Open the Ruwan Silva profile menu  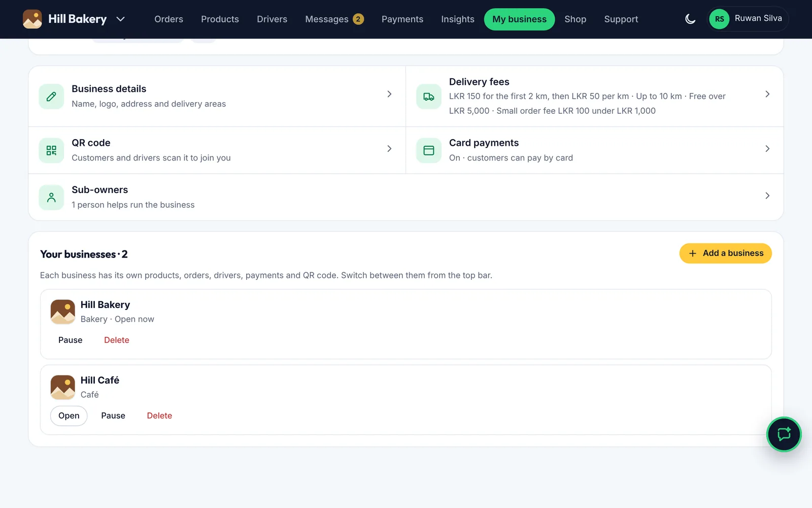(748, 19)
